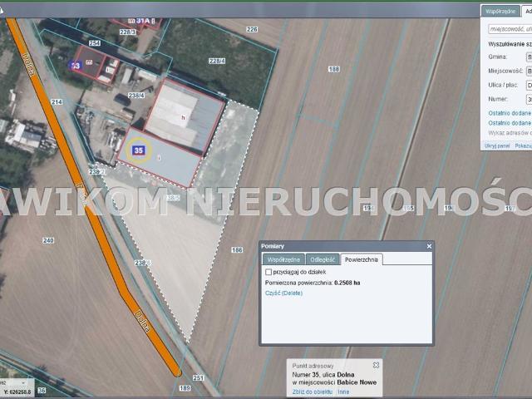This screenshot has height=399, width=532.
Task: Click parcel label 228/3
Action: (x=127, y=32)
